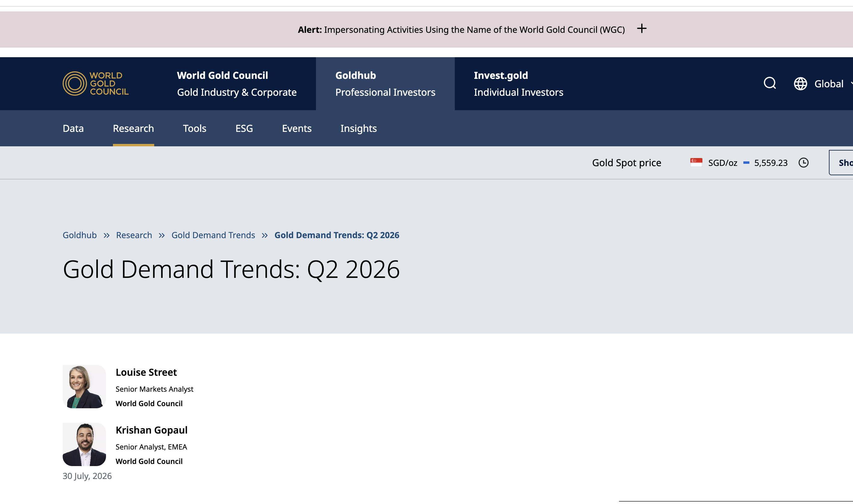Click the Goldhub breadcrumb link
This screenshot has width=853, height=504.
point(80,235)
